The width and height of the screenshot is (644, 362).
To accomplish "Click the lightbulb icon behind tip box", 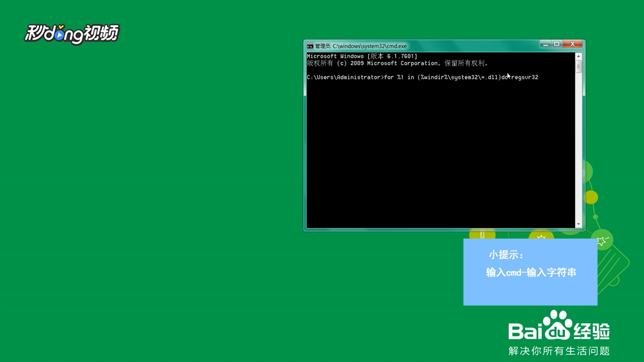I will click(541, 236).
